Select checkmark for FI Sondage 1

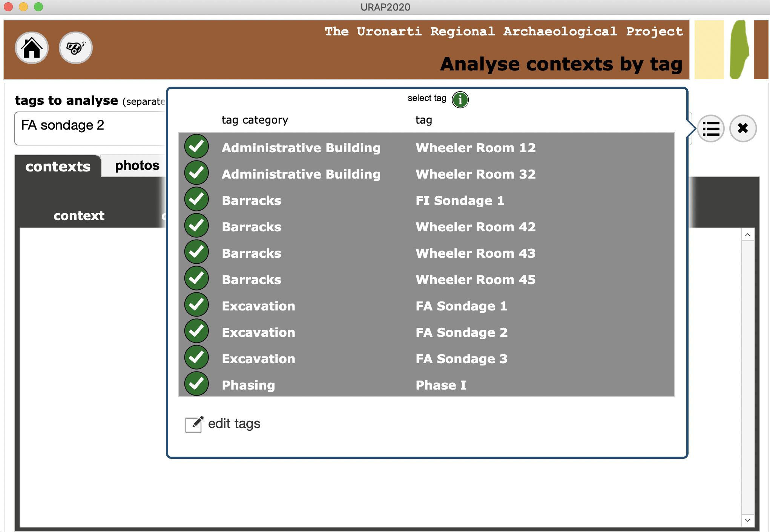196,199
